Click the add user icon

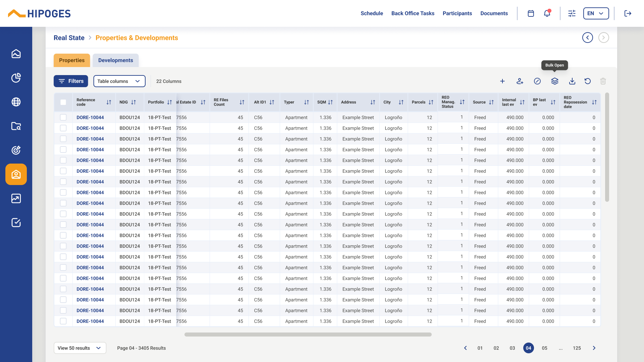(520, 81)
